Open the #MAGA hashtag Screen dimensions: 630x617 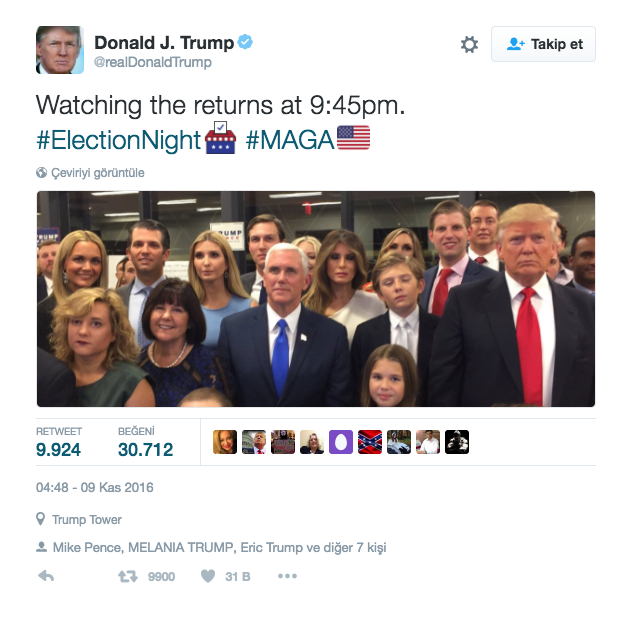pos(290,140)
